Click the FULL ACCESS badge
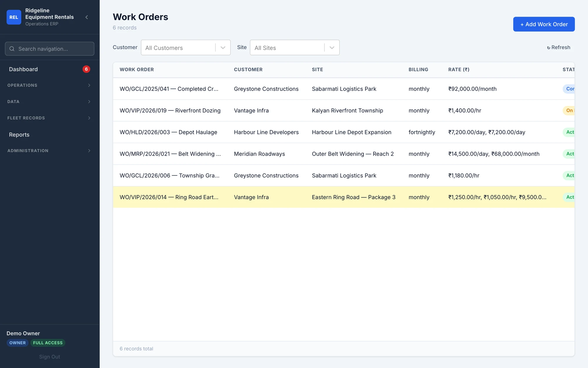This screenshot has height=368, width=588. pyautogui.click(x=48, y=343)
